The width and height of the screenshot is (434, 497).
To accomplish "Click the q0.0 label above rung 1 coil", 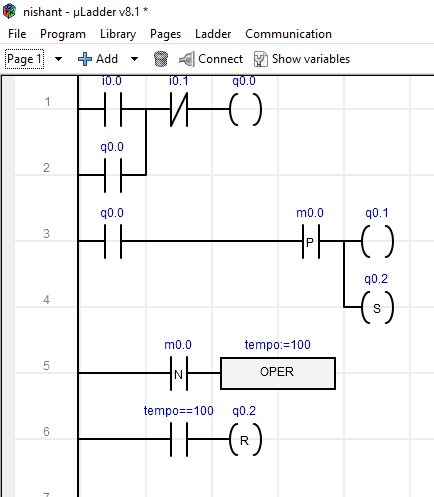I will point(244,81).
